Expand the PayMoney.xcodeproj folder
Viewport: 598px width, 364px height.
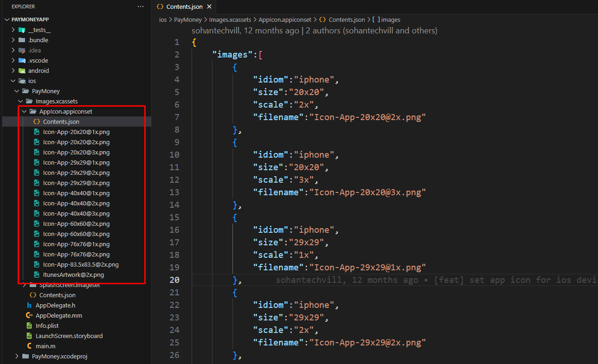(x=17, y=357)
